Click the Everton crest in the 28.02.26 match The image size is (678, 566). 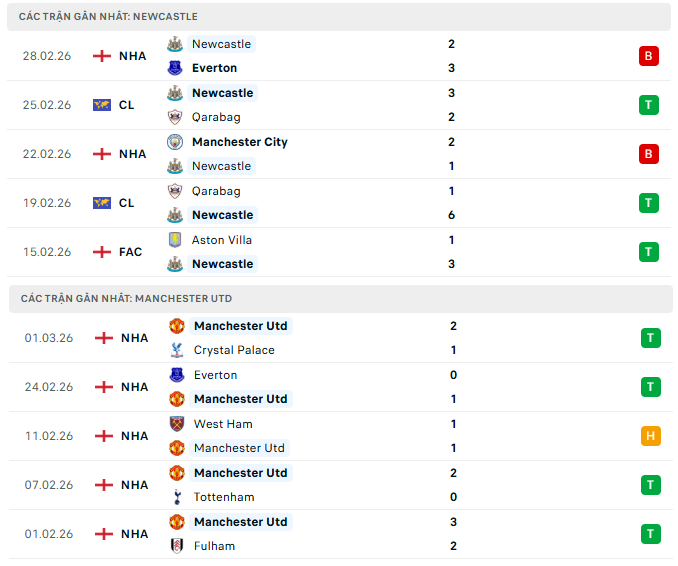click(x=175, y=68)
